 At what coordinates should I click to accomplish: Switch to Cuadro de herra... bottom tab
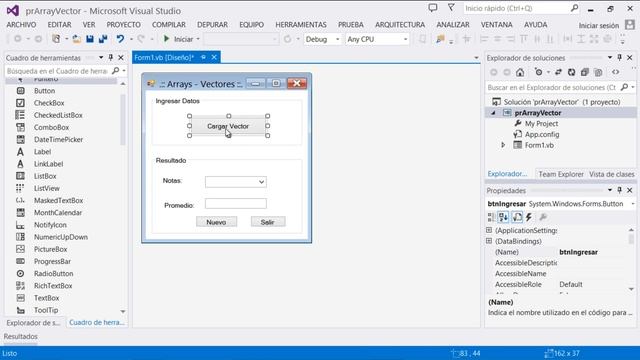(x=96, y=322)
